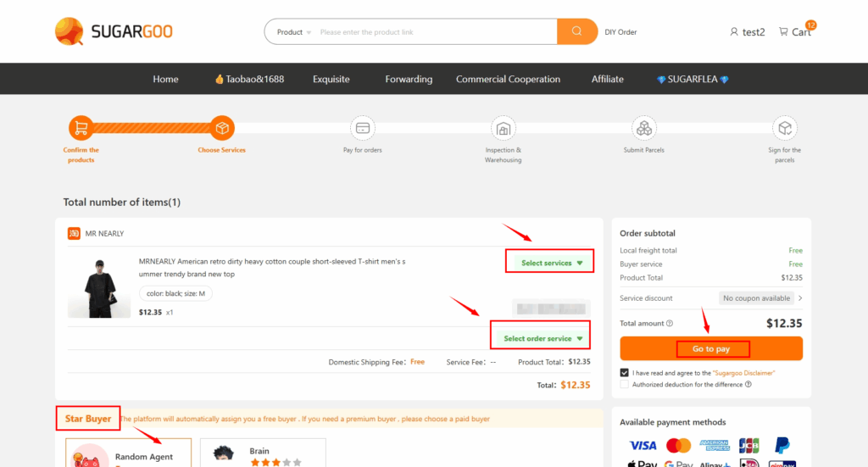Click the Total number of items(1) heading
The width and height of the screenshot is (868, 467).
point(122,202)
